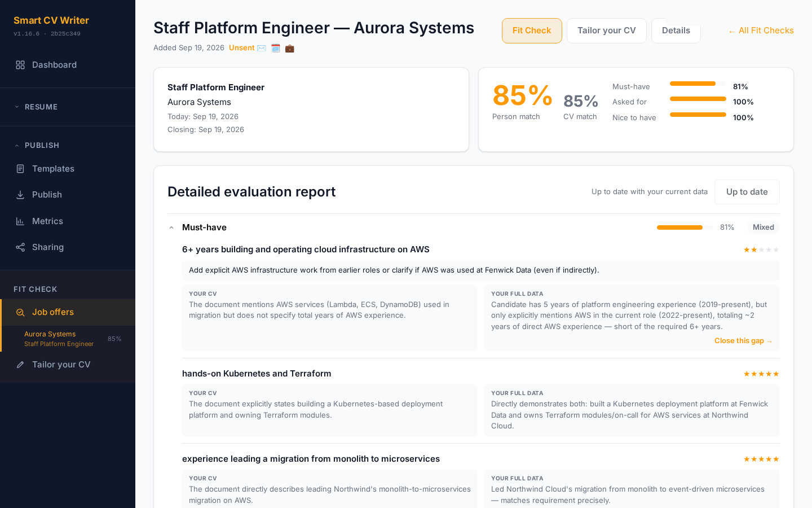
Task: Click the envelope icon next to Unsent
Action: (x=262, y=48)
